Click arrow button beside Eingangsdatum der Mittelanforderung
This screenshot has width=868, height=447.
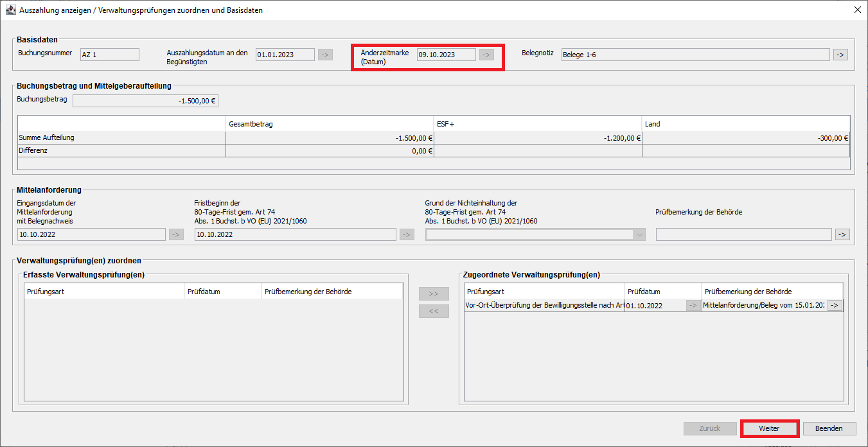click(x=176, y=234)
